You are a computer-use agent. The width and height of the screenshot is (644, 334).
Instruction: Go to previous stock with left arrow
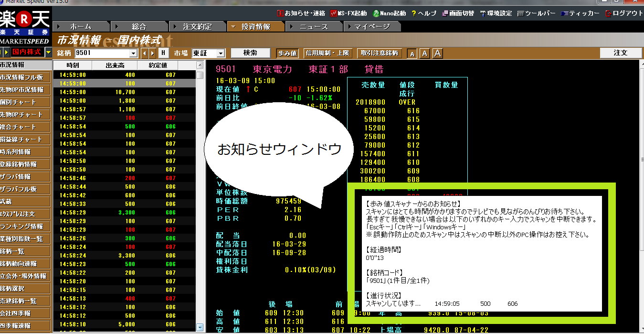coord(146,53)
